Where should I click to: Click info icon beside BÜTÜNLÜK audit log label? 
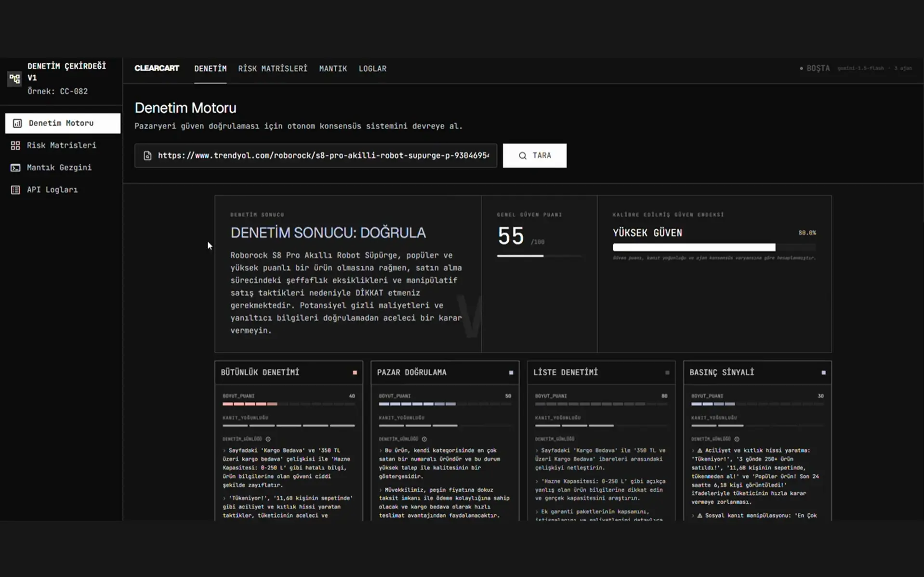268,439
